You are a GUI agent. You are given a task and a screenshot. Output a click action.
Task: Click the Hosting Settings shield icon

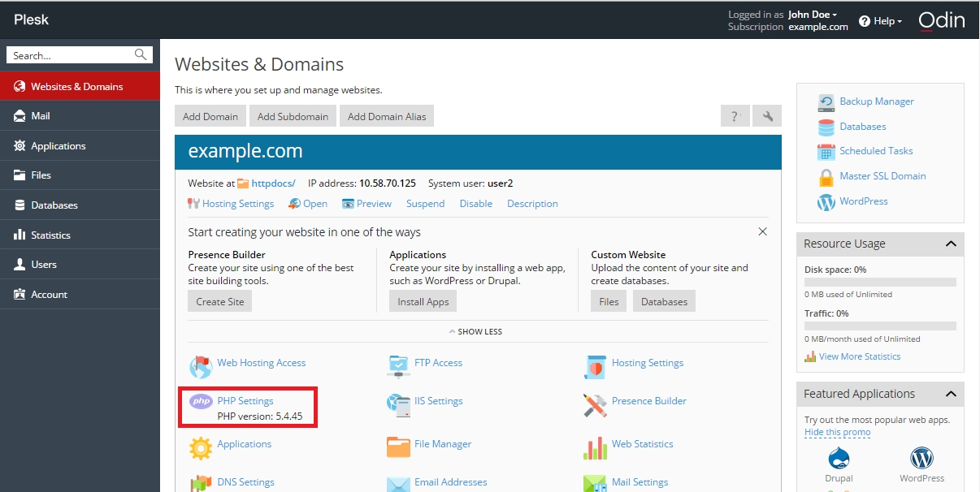tap(595, 367)
